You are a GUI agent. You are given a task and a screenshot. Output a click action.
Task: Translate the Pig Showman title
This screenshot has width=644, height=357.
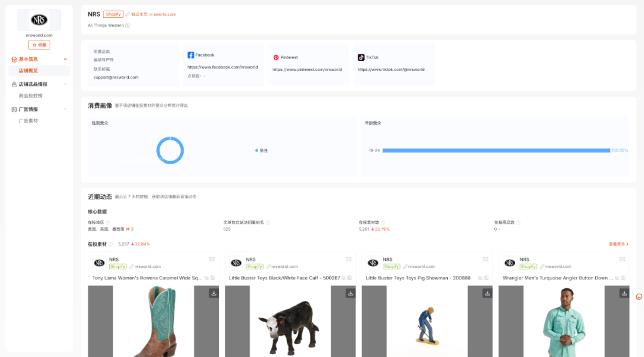click(x=487, y=278)
